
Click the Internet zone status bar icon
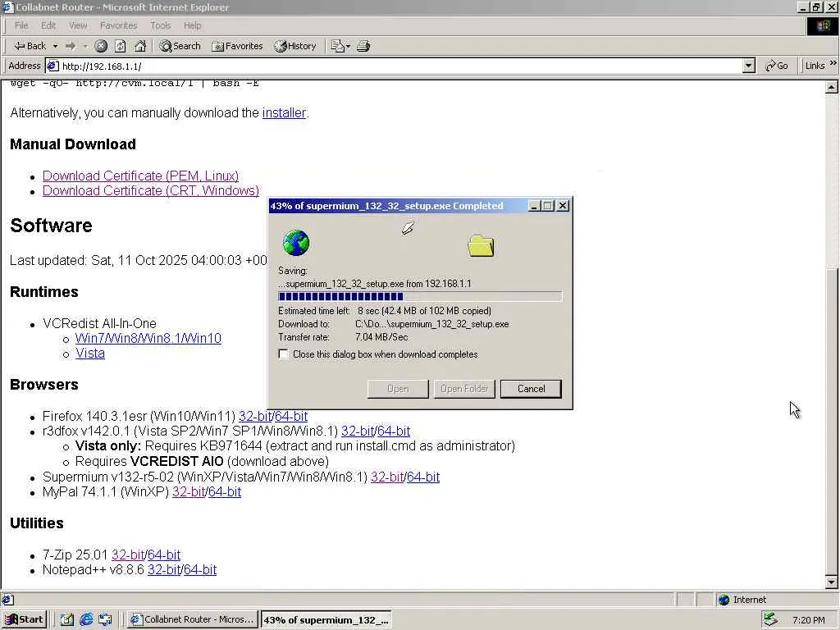(724, 600)
